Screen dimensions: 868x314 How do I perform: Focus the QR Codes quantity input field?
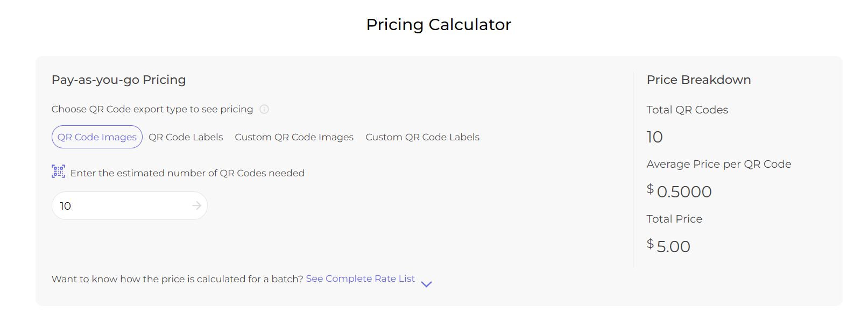[x=129, y=205]
